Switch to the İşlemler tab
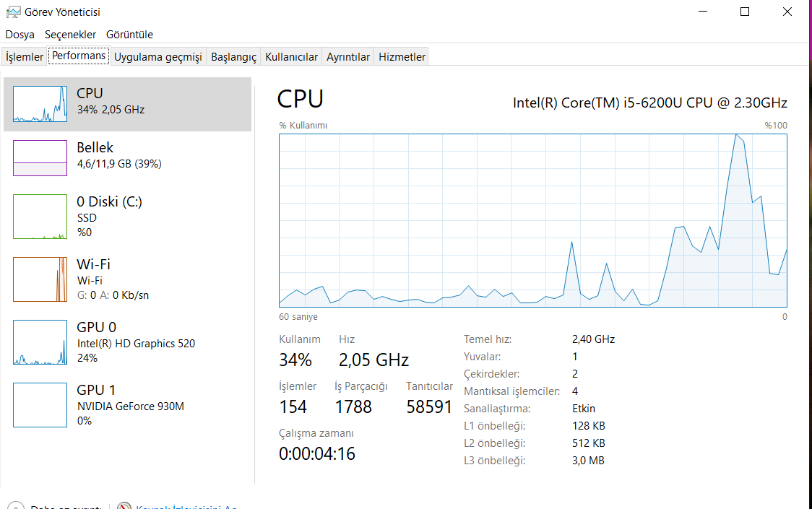 click(25, 57)
